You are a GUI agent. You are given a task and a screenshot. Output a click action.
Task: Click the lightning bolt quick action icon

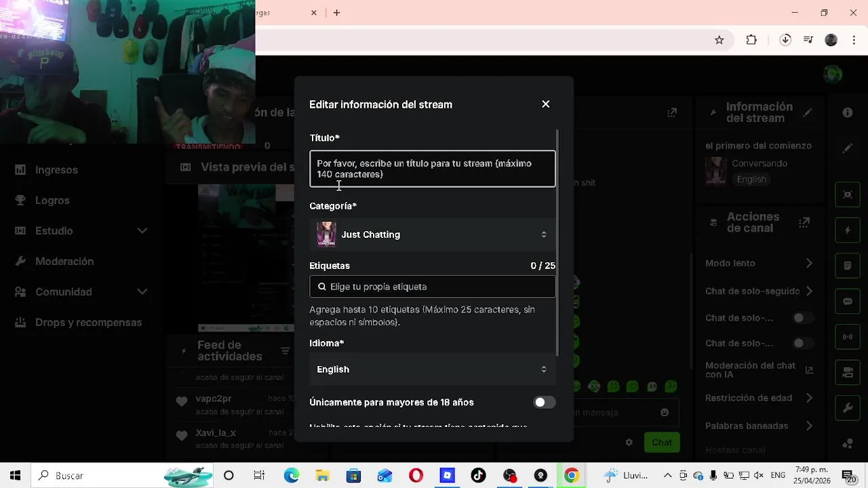coord(848,230)
